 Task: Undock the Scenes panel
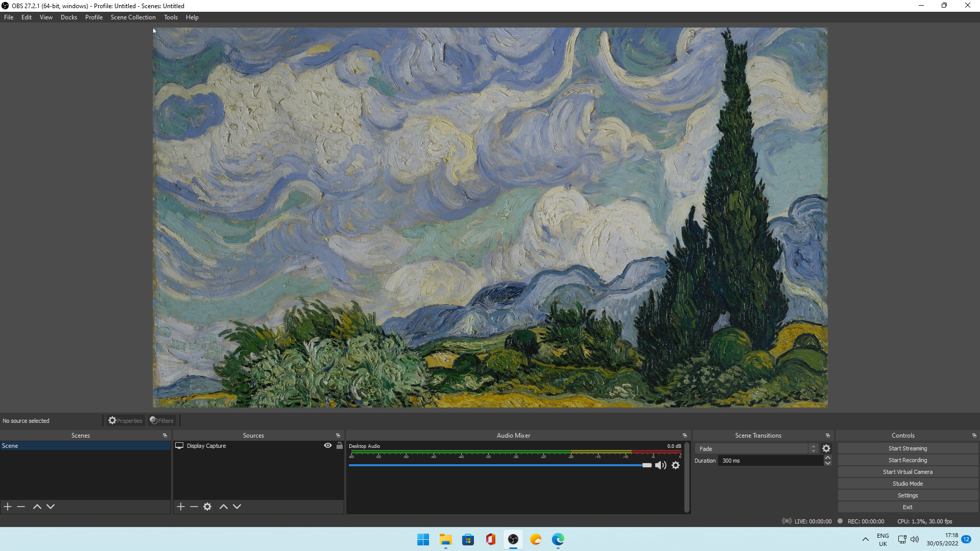(x=165, y=436)
